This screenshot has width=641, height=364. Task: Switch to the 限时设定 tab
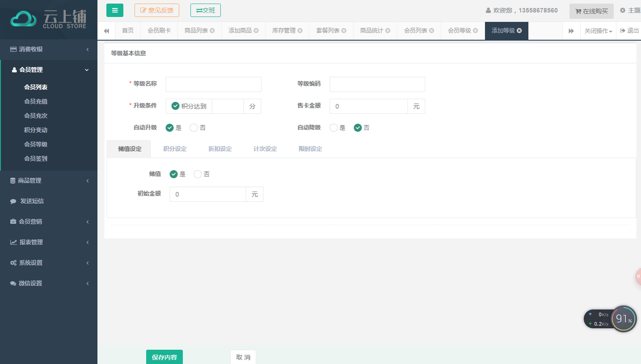(310, 149)
